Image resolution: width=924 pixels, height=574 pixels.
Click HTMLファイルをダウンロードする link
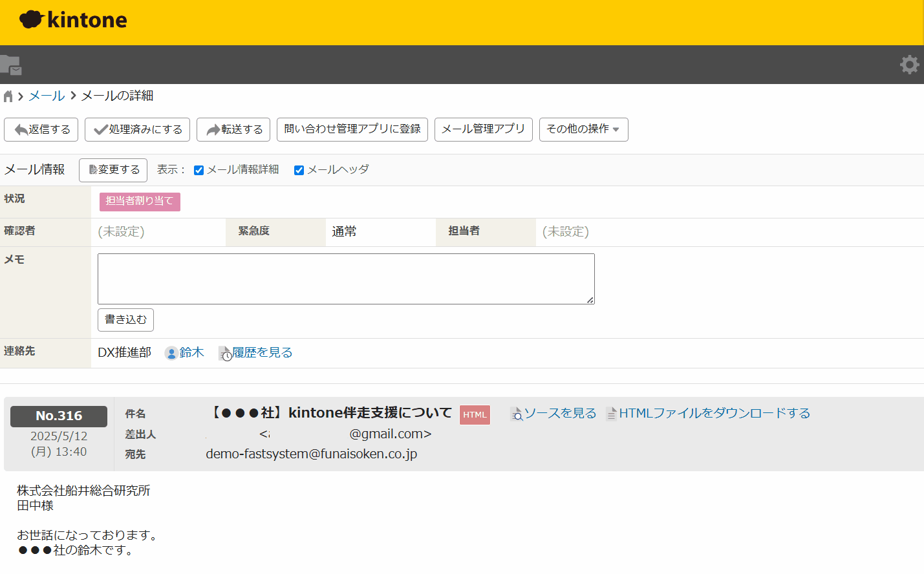pos(714,413)
